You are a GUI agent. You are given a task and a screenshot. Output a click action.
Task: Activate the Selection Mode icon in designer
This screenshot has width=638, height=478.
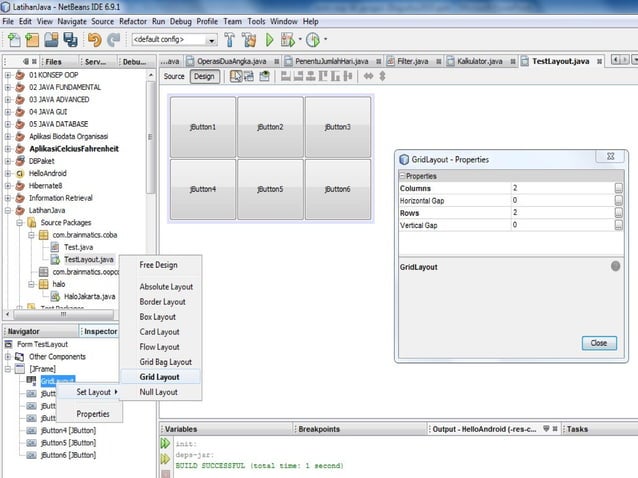pyautogui.click(x=235, y=76)
